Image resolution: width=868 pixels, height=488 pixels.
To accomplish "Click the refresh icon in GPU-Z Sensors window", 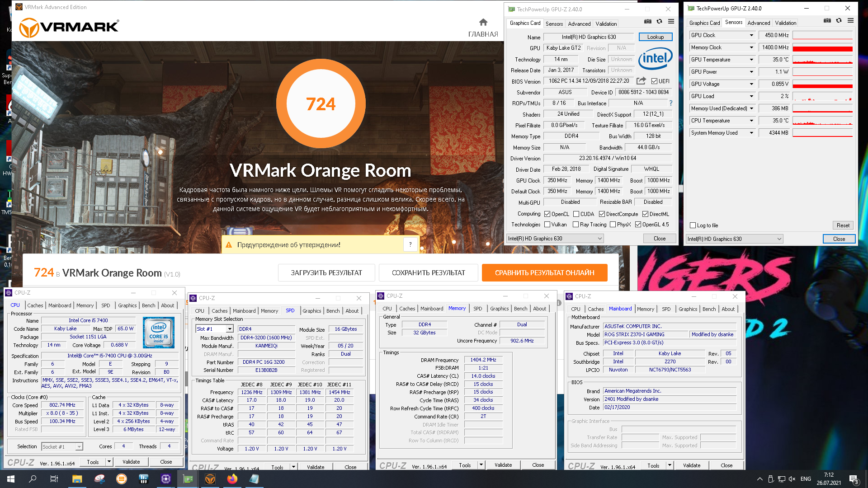I will (839, 21).
